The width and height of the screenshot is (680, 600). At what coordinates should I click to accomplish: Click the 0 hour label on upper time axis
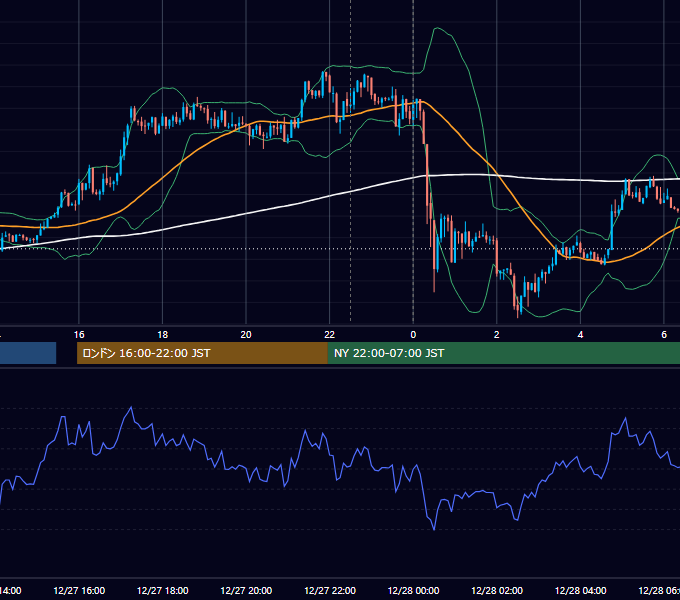coord(413,335)
